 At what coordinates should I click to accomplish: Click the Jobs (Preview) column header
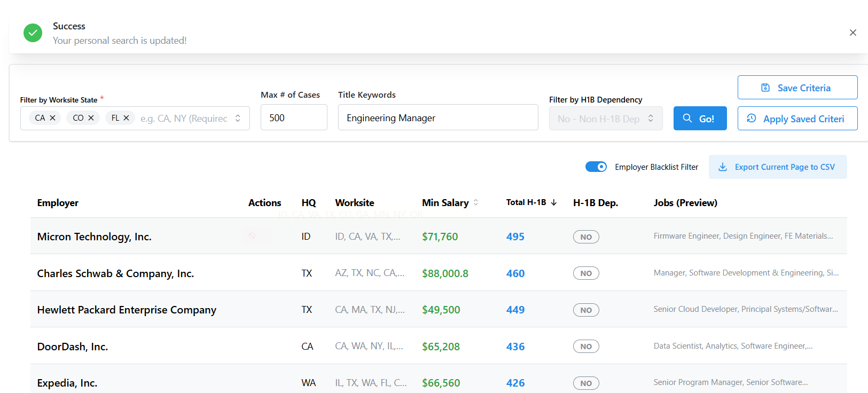click(x=685, y=203)
